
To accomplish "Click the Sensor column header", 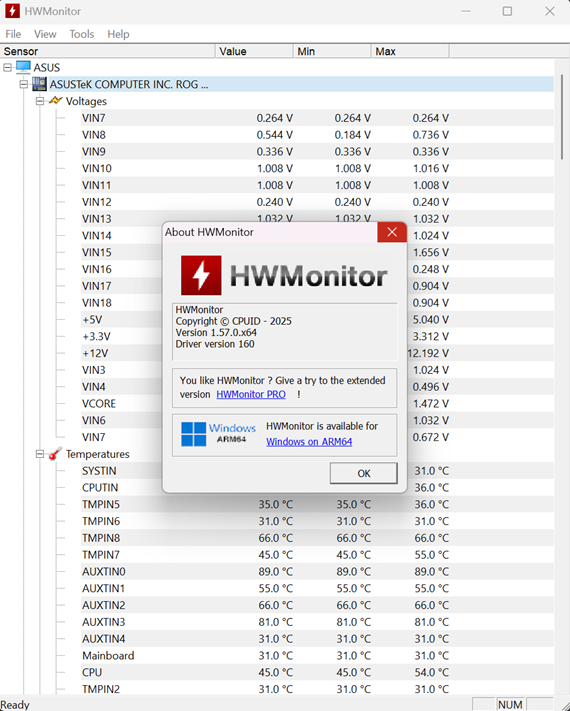I will point(108,51).
